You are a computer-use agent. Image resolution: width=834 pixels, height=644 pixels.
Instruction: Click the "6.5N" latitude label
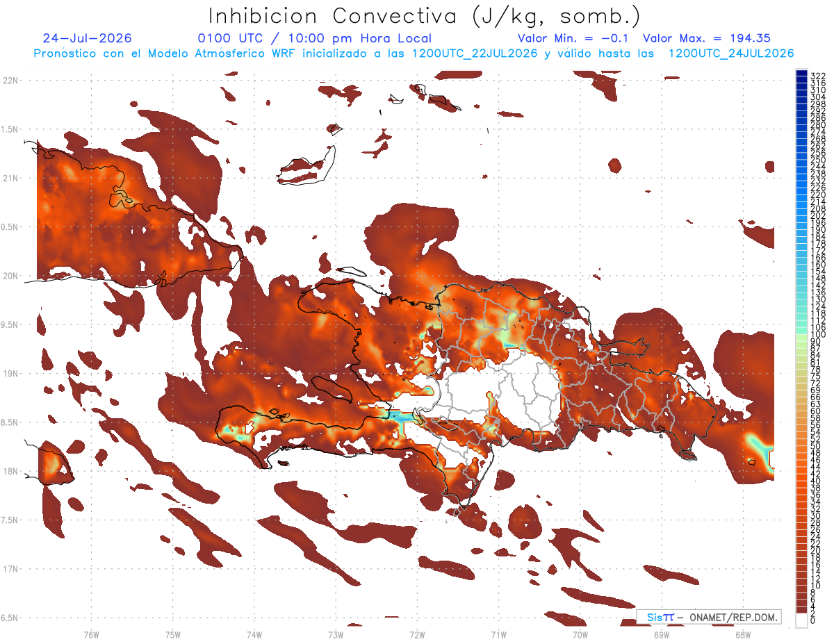9,618
